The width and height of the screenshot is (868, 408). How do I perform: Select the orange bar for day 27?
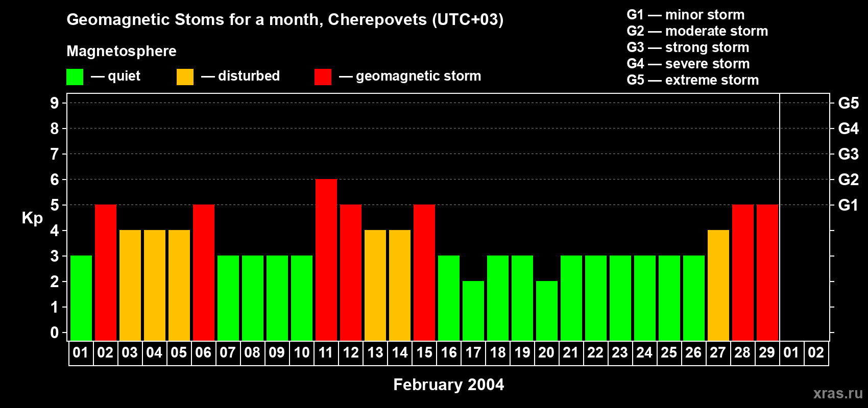pyautogui.click(x=718, y=285)
